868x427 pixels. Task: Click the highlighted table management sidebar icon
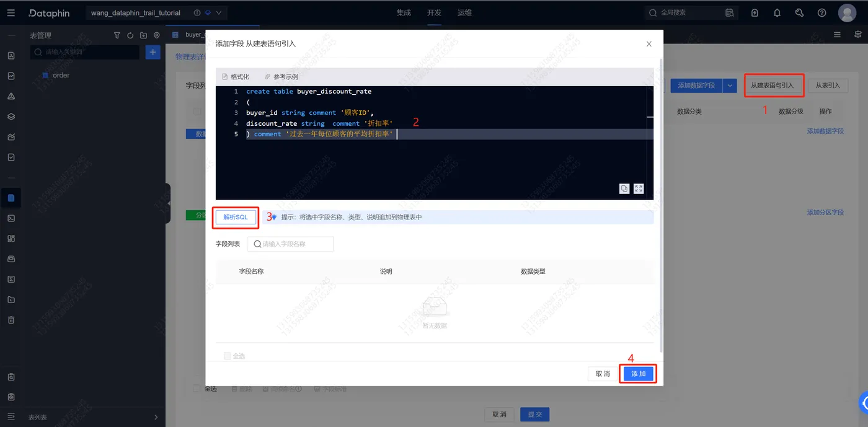(x=11, y=198)
